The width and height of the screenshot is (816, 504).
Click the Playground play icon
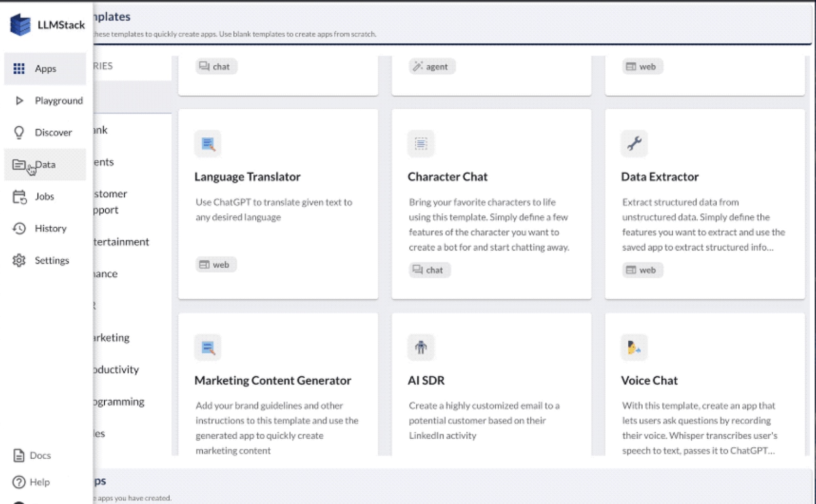click(19, 100)
